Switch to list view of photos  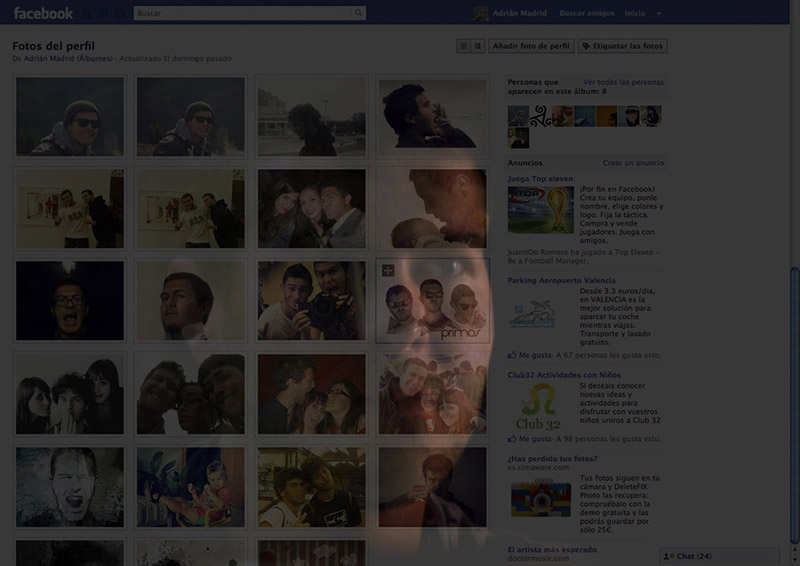click(477, 46)
